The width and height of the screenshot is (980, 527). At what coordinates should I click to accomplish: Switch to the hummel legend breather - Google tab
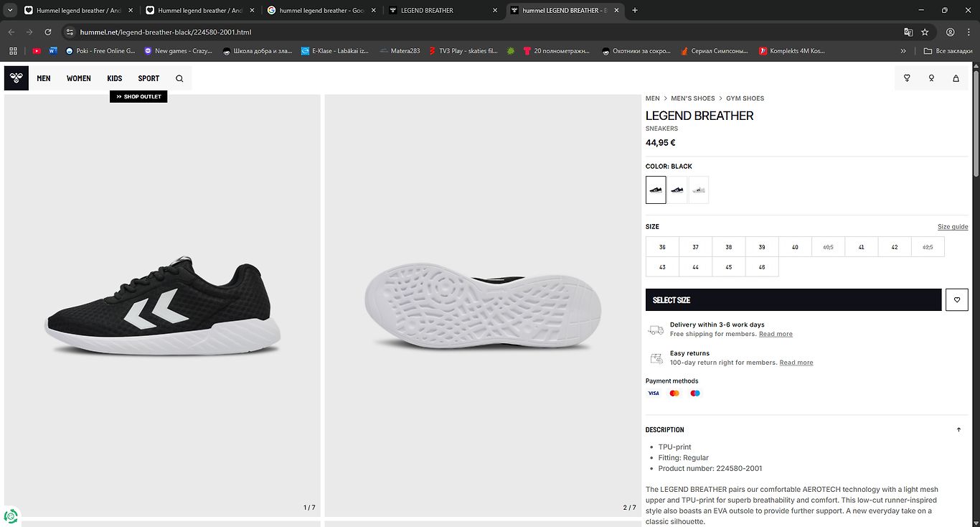coord(322,11)
